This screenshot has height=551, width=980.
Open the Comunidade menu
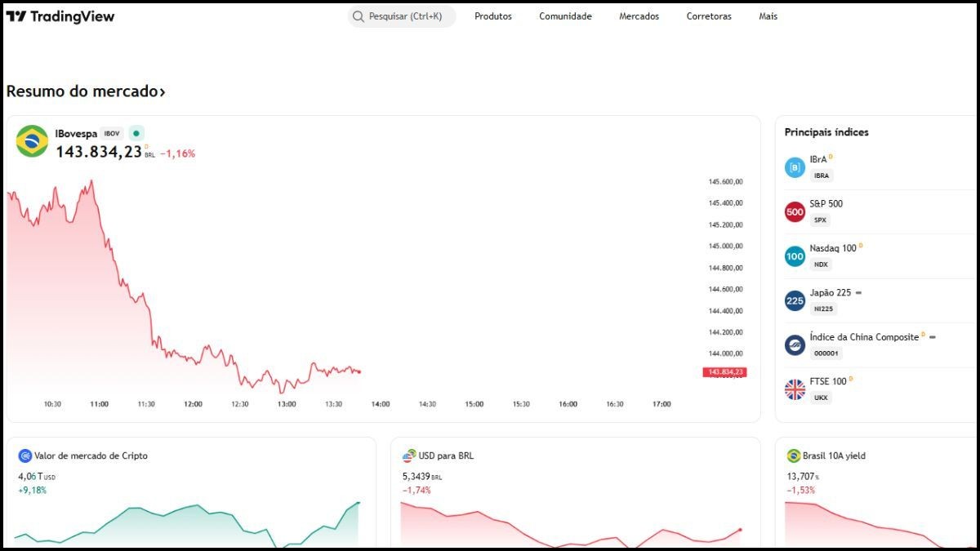565,16
